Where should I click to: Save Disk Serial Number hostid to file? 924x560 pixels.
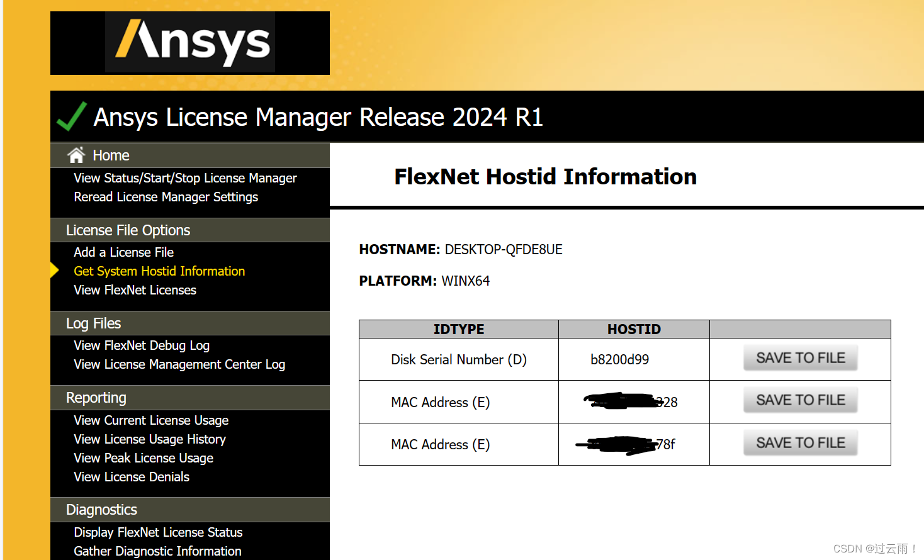pos(801,358)
